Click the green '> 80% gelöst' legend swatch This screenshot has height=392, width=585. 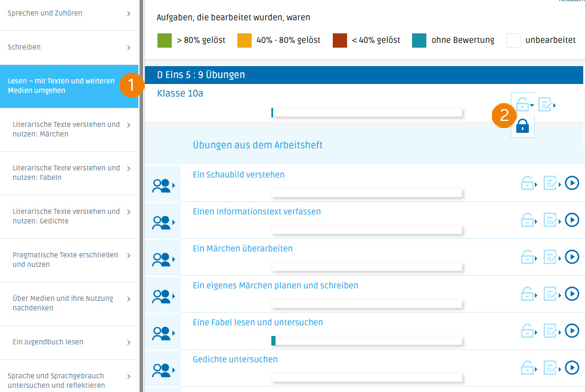pos(164,41)
